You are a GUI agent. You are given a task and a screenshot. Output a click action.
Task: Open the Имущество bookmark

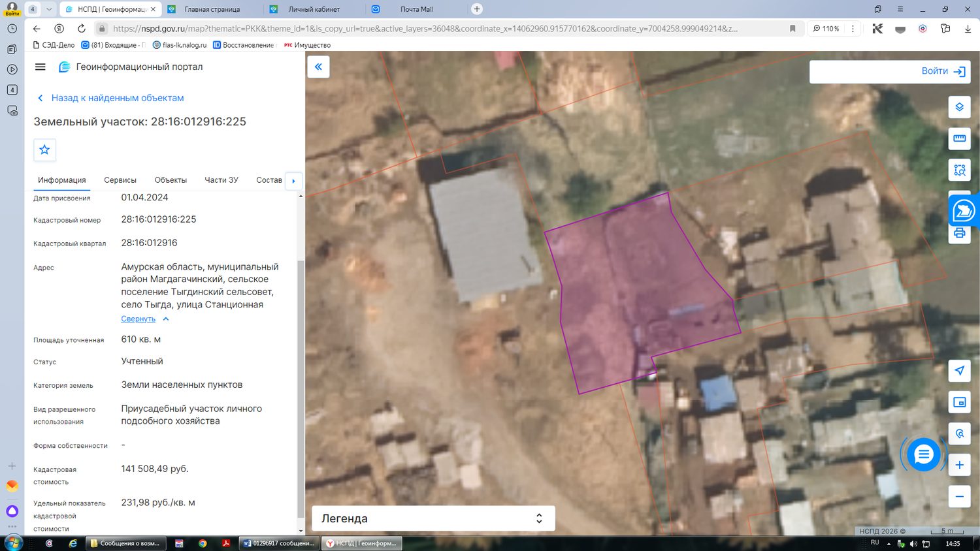pyautogui.click(x=307, y=45)
